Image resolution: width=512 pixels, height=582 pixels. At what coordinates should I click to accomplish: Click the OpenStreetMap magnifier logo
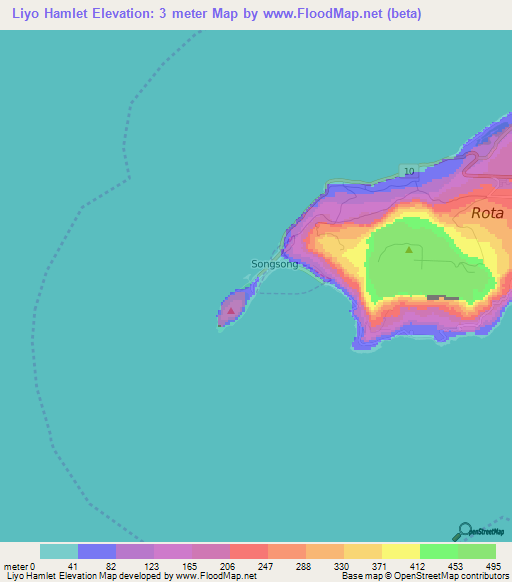click(x=478, y=532)
